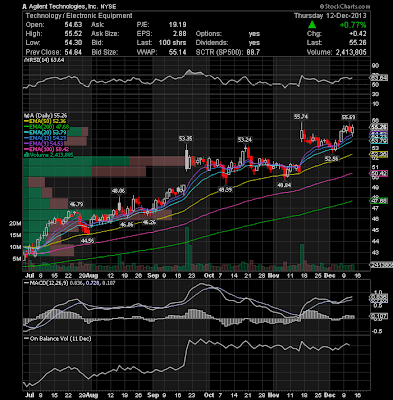Click the Open price 54.63

click(x=73, y=25)
